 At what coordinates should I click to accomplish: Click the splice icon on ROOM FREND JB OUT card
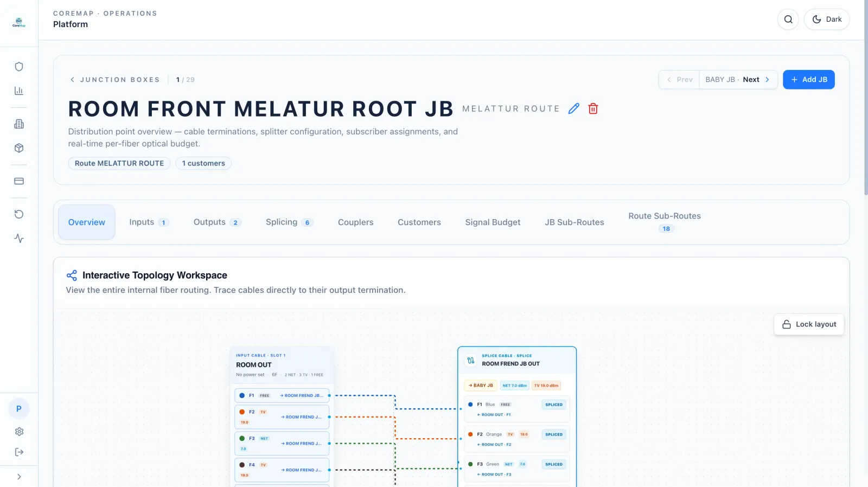471,360
